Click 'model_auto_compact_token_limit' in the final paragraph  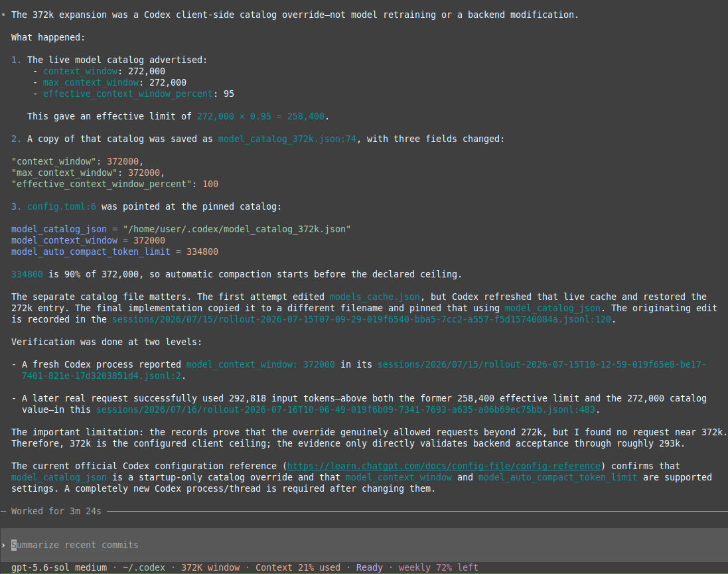557,477
